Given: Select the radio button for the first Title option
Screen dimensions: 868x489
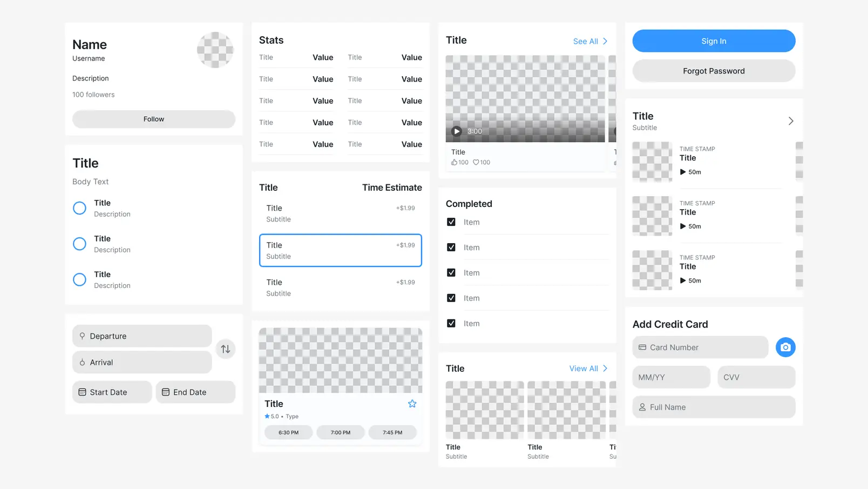Looking at the screenshot, I should tap(79, 207).
